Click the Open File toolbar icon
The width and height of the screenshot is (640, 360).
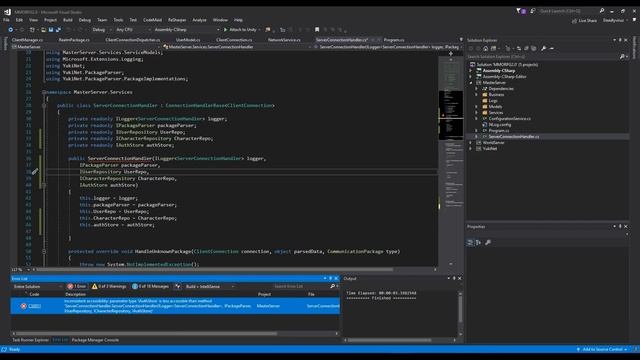click(x=43, y=30)
